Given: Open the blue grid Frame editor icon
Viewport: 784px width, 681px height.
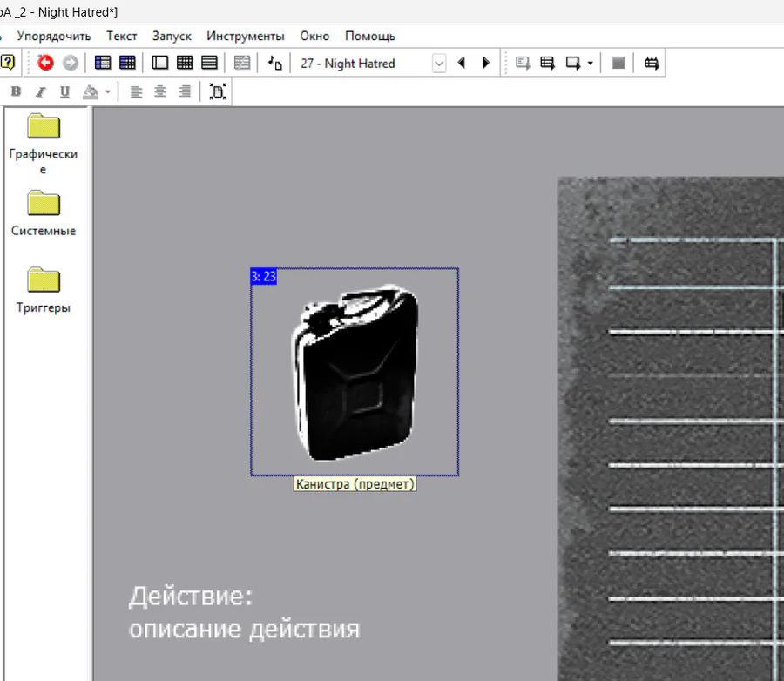Looking at the screenshot, I should (127, 63).
